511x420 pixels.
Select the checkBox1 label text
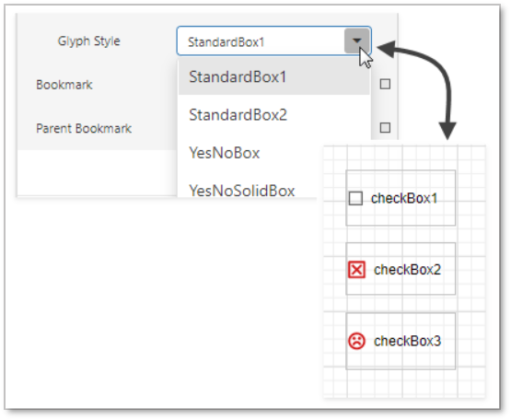404,198
